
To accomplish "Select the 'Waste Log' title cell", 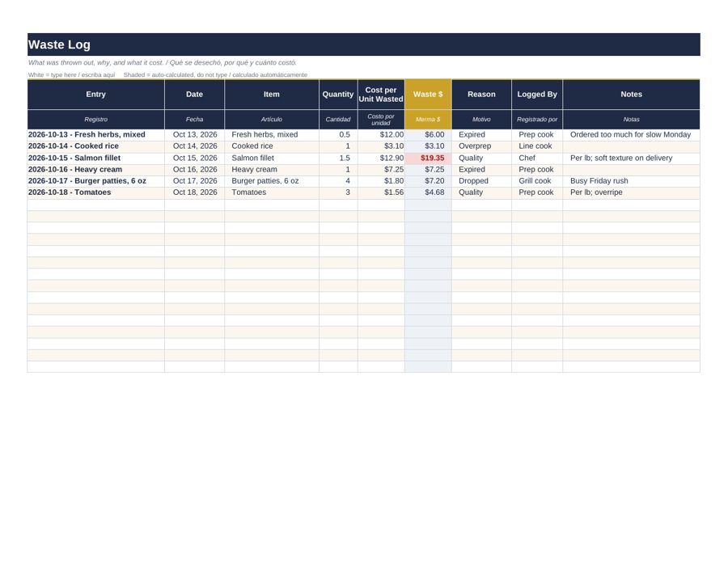I will coord(363,44).
